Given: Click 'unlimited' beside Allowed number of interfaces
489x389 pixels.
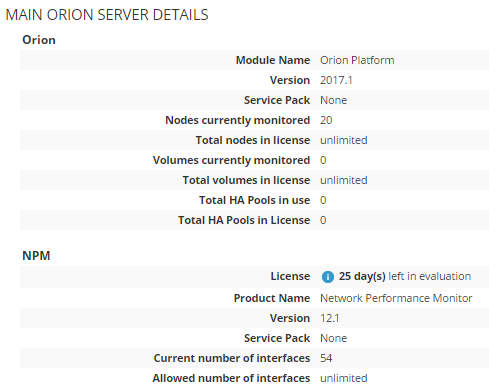Looking at the screenshot, I should pyautogui.click(x=344, y=378).
